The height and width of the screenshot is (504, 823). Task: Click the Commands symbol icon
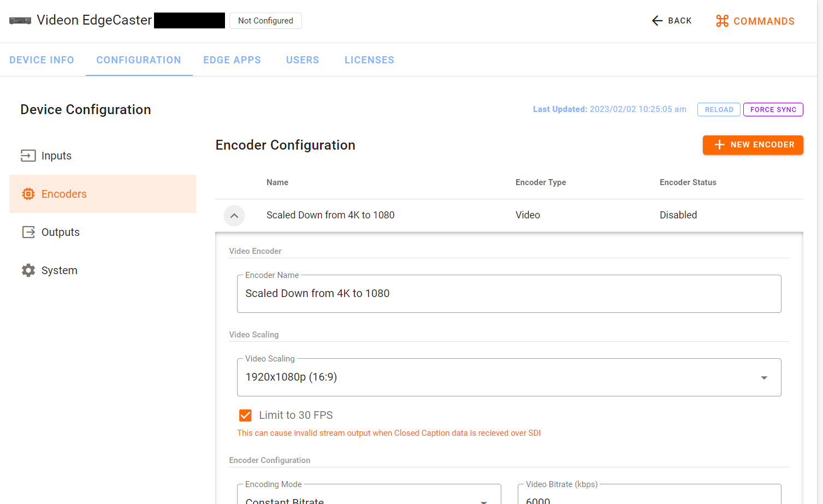pyautogui.click(x=722, y=21)
